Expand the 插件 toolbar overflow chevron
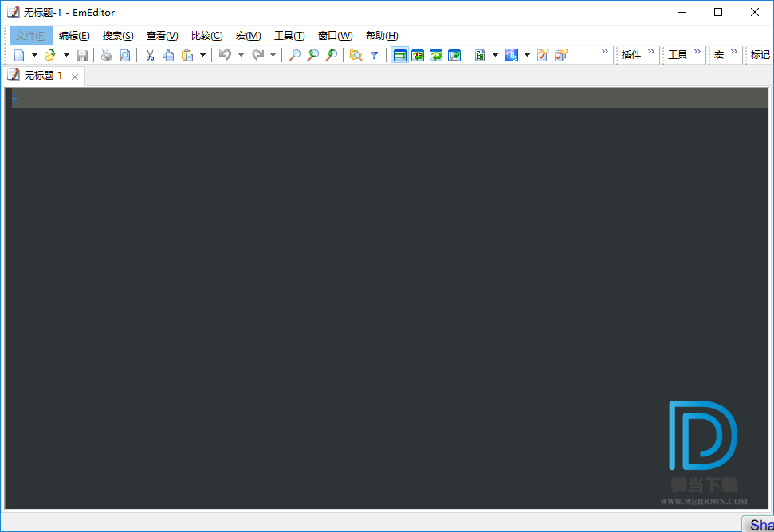This screenshot has height=532, width=774. (x=650, y=51)
